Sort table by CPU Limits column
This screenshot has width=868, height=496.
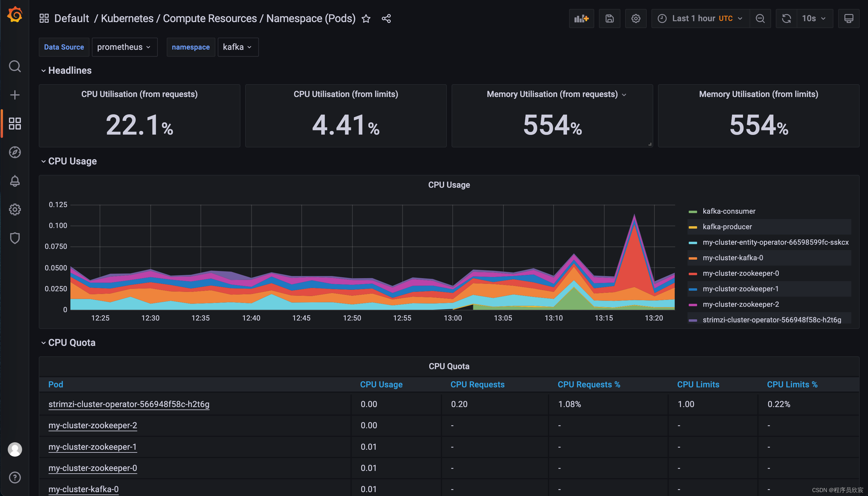coord(698,384)
